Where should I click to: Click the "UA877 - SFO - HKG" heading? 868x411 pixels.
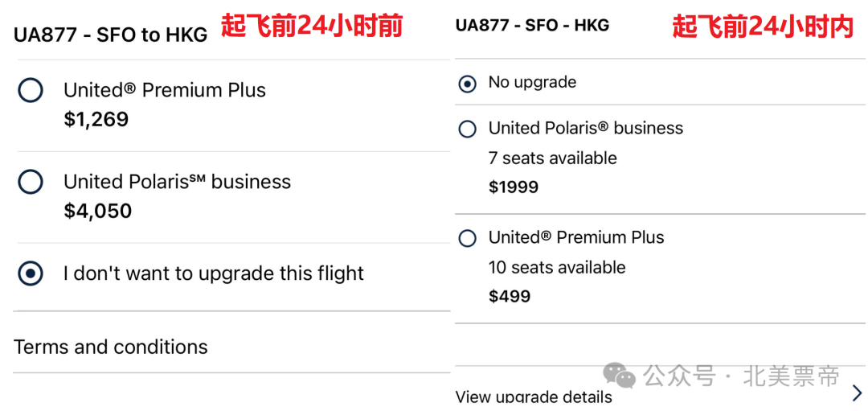click(532, 25)
